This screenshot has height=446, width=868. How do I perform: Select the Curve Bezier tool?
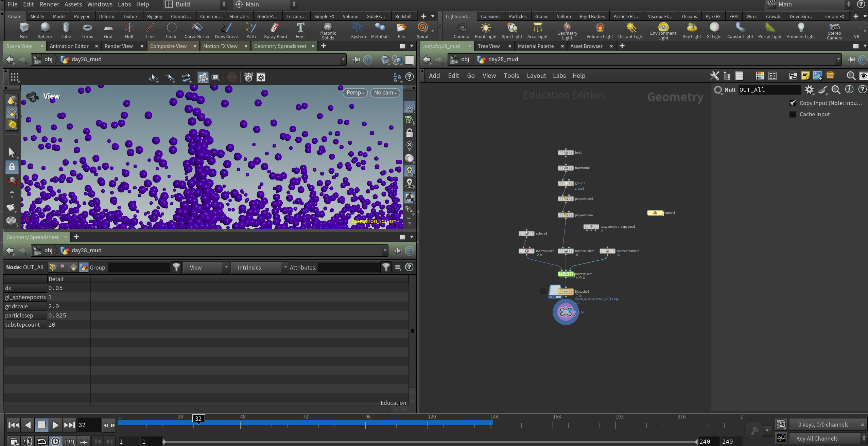point(197,30)
